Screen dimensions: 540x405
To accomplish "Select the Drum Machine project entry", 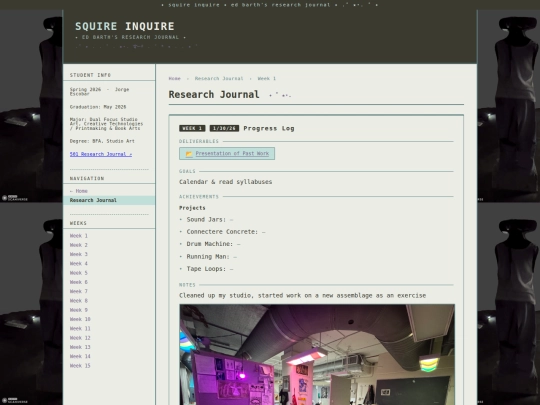I will (213, 244).
